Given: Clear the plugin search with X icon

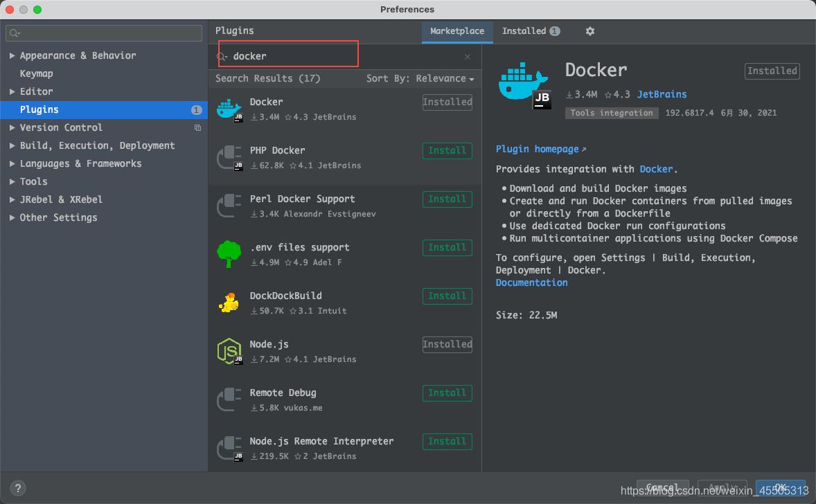Looking at the screenshot, I should 468,57.
